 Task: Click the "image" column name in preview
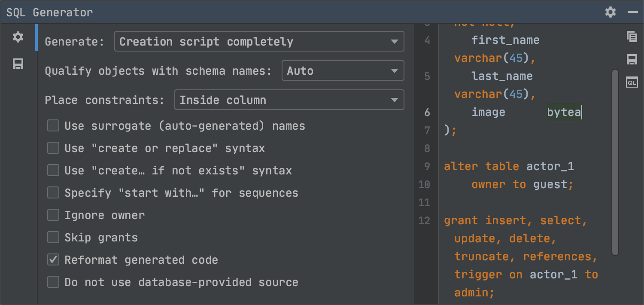pyautogui.click(x=488, y=113)
